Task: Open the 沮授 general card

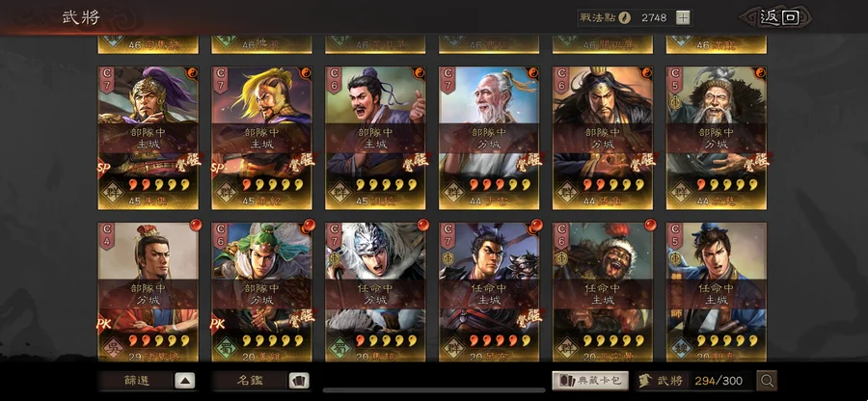Action: 375,138
